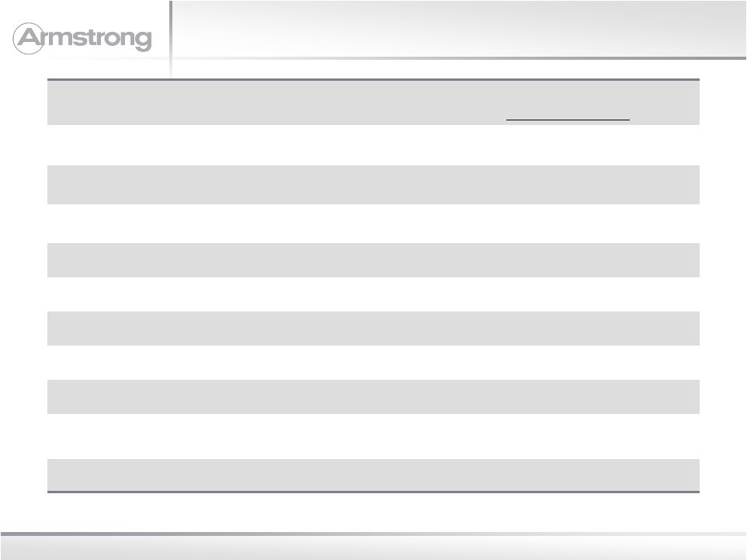The image size is (747, 560).
Task: Select the third gray band of the table
Action: coord(373,260)
